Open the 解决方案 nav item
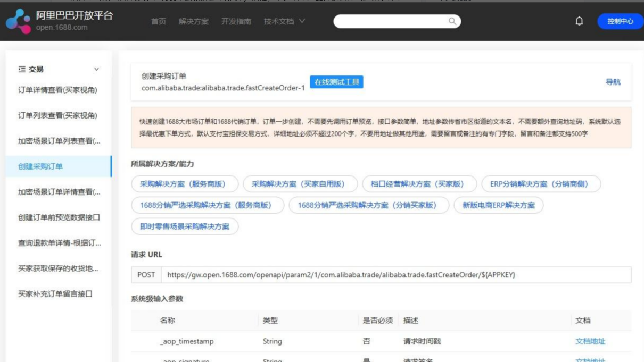Viewport: 644px width, 362px height. [194, 21]
